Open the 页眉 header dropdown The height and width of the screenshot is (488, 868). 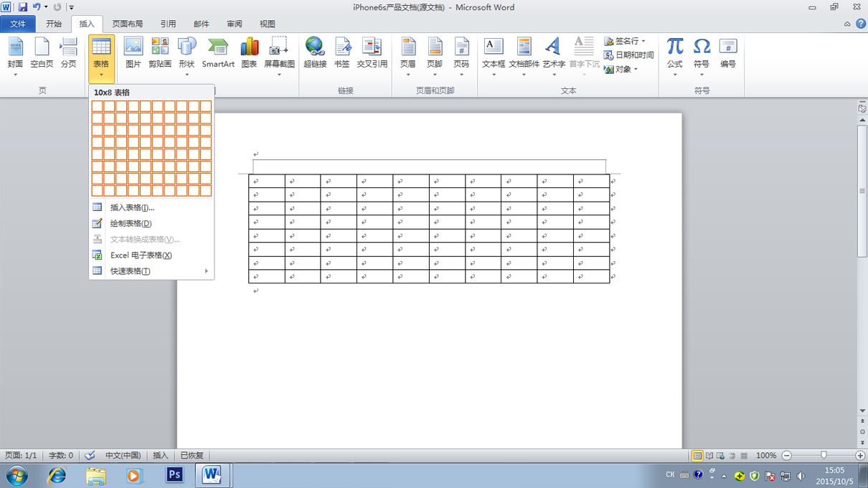click(x=408, y=56)
